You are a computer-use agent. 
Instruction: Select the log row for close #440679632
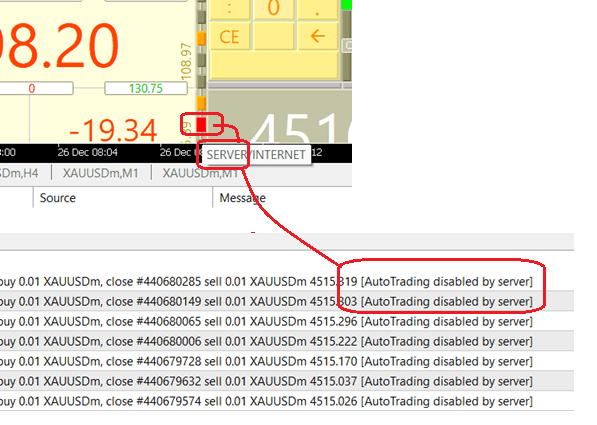click(x=287, y=381)
